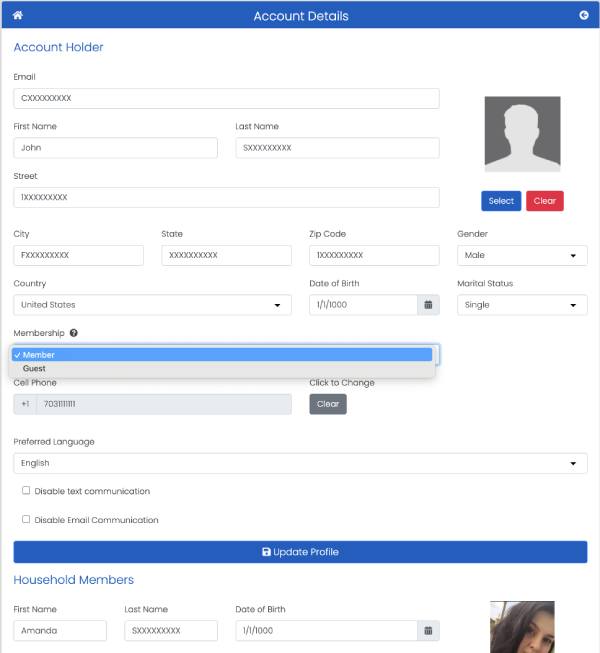Click the Email input field
The width and height of the screenshot is (600, 653).
(227, 98)
